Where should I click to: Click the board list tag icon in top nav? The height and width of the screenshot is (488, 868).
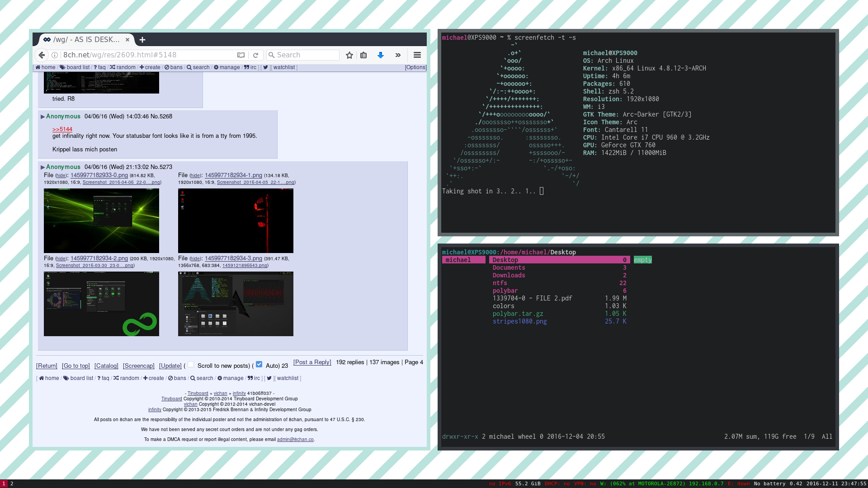point(62,67)
